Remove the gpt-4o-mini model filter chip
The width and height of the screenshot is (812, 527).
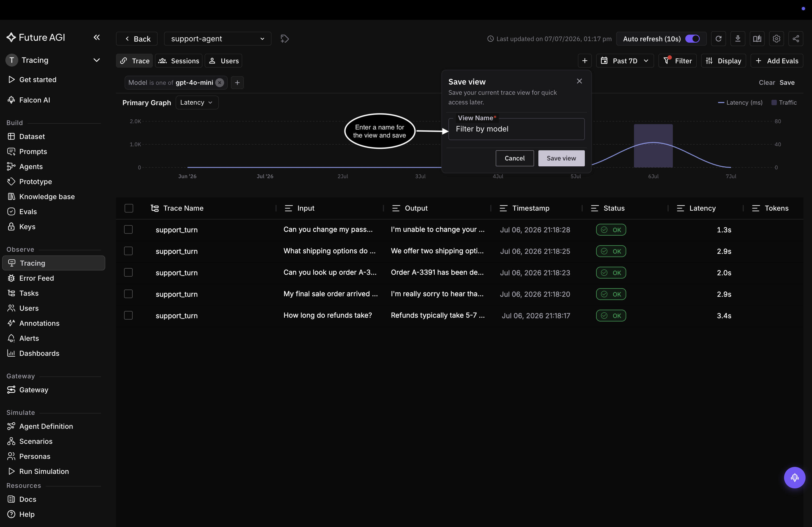pyautogui.click(x=220, y=82)
